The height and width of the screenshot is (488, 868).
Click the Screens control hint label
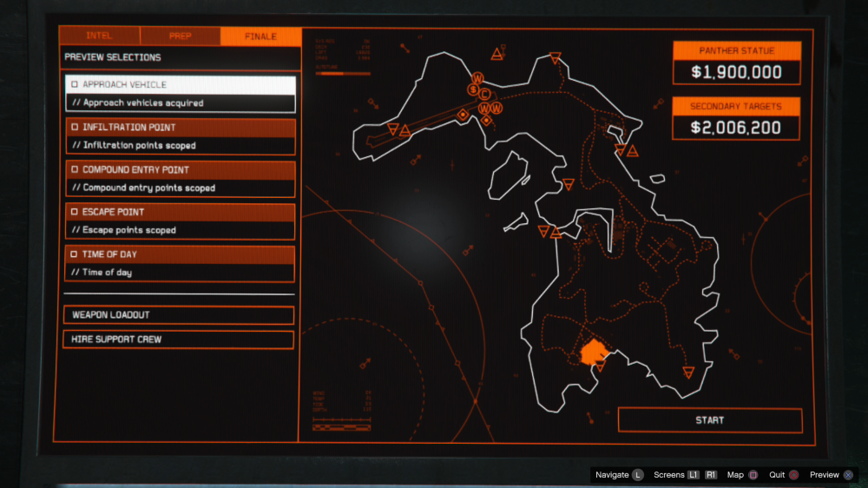pyautogui.click(x=668, y=475)
